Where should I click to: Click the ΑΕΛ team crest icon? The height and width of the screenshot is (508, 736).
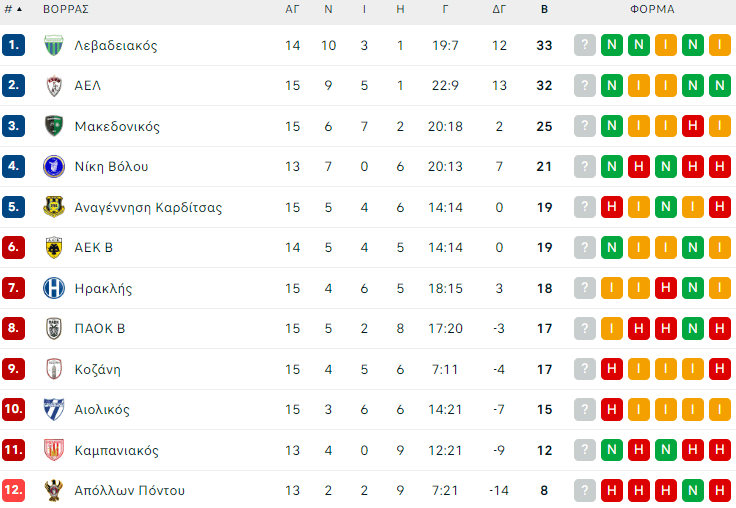[53, 86]
